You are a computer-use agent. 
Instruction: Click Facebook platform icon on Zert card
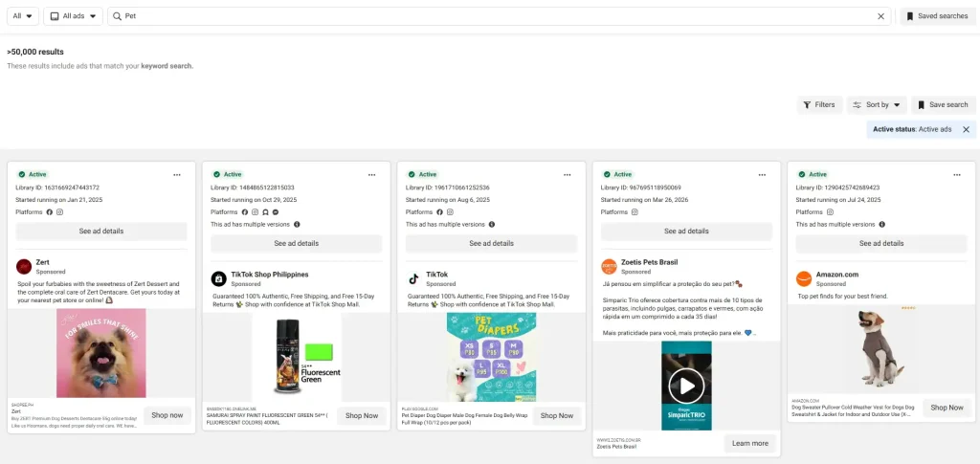point(50,212)
